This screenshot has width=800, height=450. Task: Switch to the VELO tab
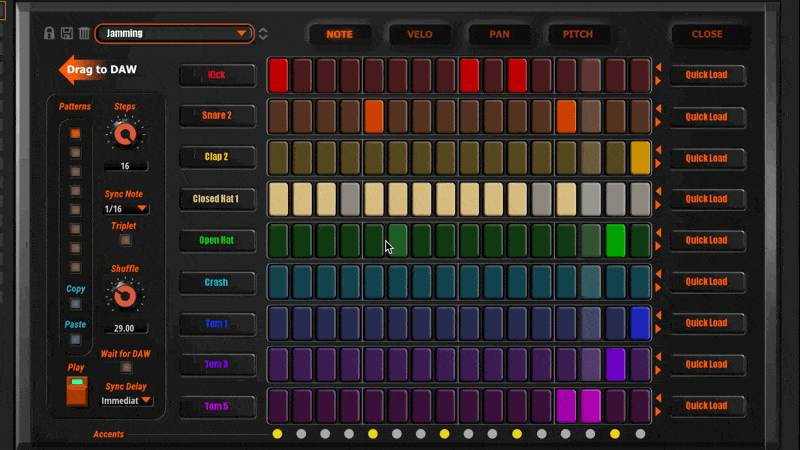[x=420, y=34]
